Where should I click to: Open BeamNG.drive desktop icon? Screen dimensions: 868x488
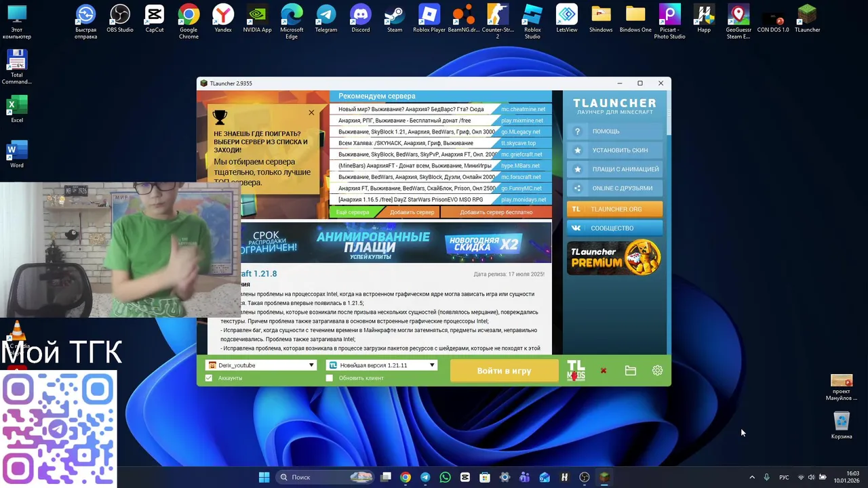[464, 19]
